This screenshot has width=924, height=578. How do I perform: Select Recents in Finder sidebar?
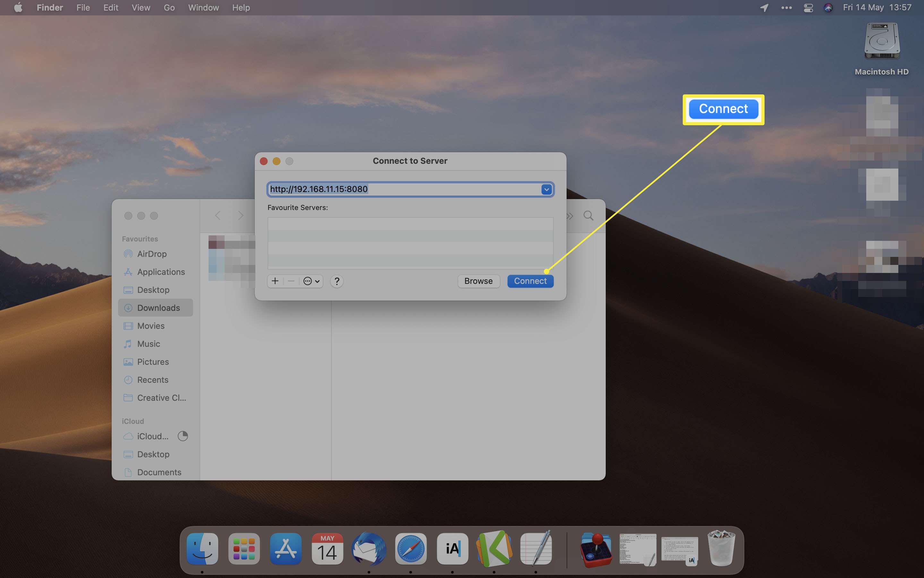pos(155,380)
